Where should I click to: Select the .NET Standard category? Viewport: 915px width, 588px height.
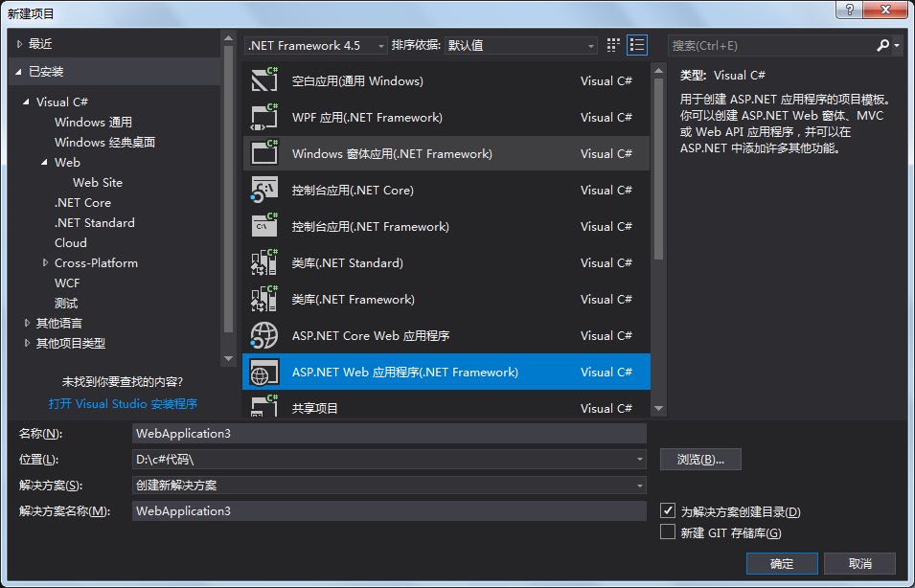95,223
